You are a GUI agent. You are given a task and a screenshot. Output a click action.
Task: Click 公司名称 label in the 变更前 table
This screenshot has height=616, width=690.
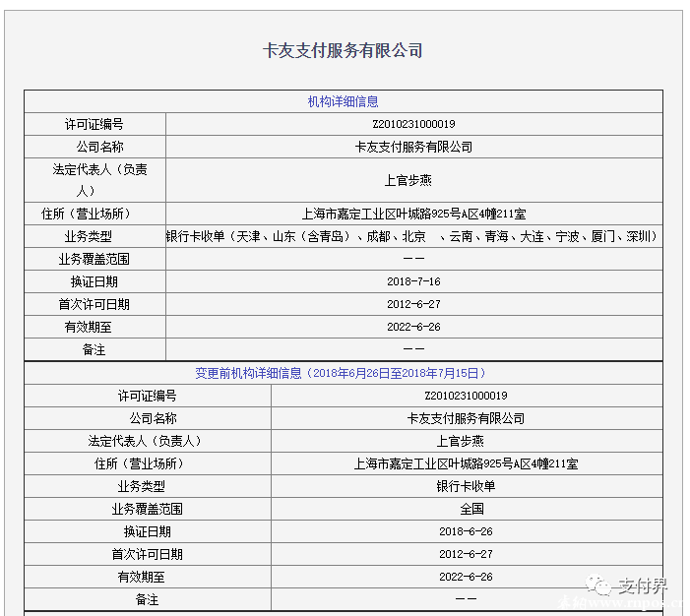[154, 418]
